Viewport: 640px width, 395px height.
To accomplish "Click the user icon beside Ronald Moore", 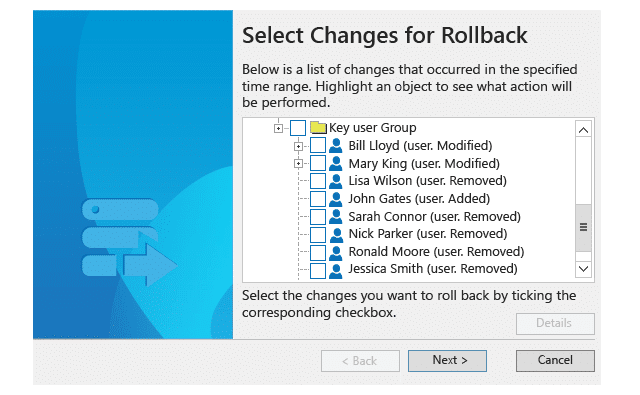I will 336,252.
